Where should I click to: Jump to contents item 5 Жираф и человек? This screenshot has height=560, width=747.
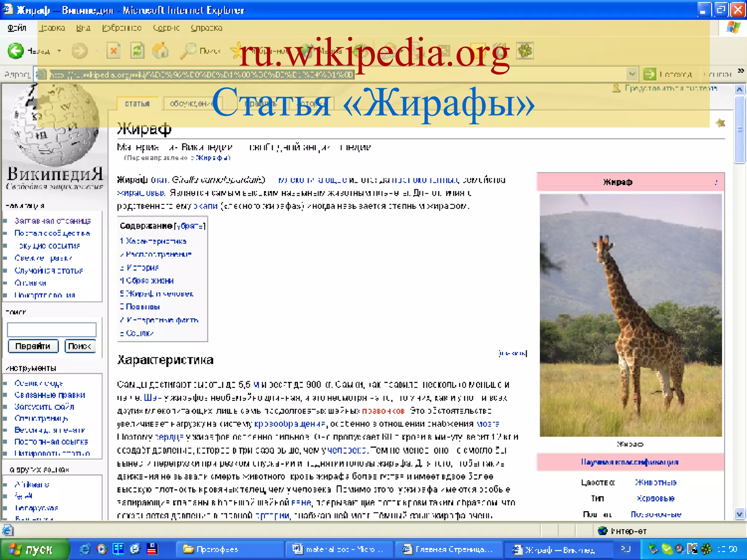click(156, 293)
